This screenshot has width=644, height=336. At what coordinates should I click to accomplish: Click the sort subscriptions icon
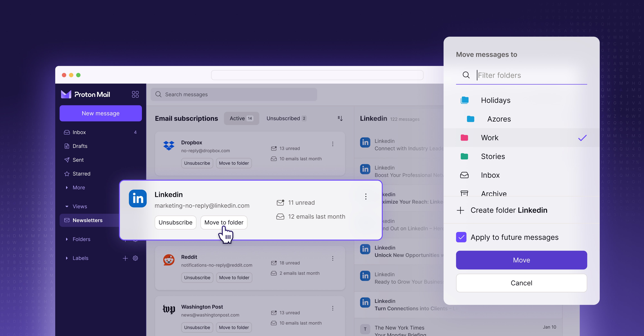(340, 118)
